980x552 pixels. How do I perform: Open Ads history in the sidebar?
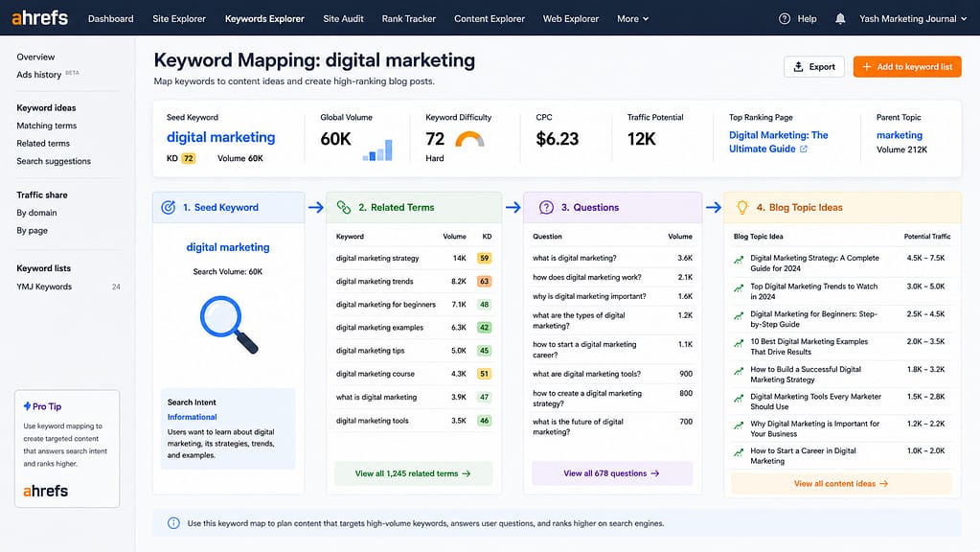38,75
